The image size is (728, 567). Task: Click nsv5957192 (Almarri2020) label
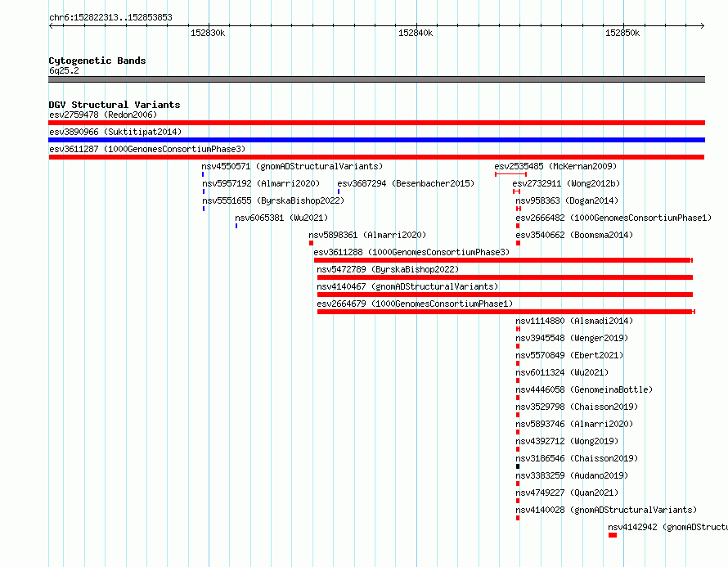pyautogui.click(x=261, y=183)
